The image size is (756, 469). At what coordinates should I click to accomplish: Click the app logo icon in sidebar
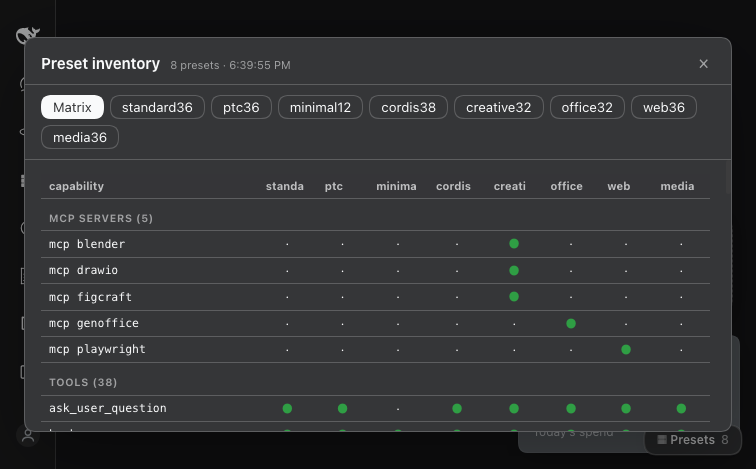(27, 35)
